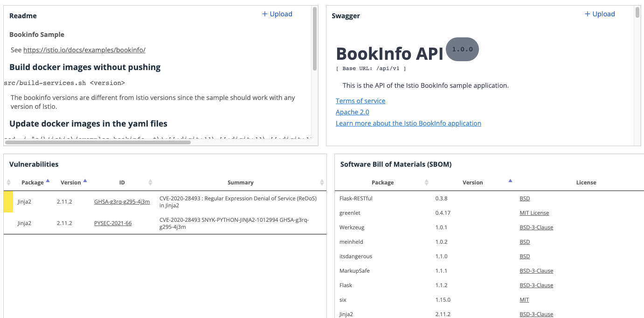Sort vulnerabilities by Summary column arrows
The width and height of the screenshot is (644, 318).
322,183
